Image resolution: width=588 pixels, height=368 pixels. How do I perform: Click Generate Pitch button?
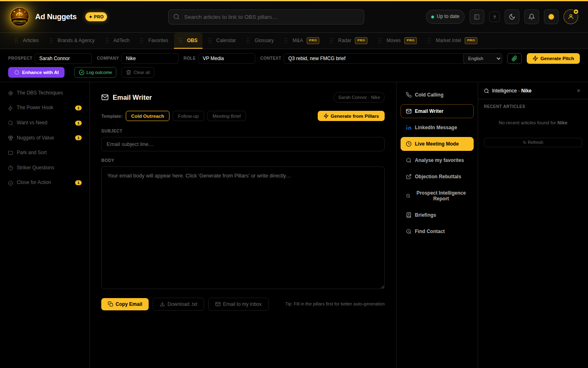(x=553, y=58)
